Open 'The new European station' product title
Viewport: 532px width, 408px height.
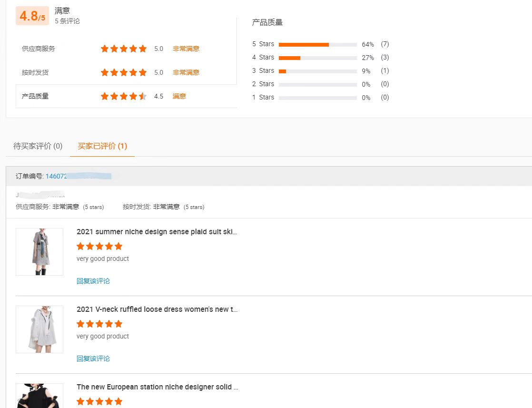click(x=158, y=387)
